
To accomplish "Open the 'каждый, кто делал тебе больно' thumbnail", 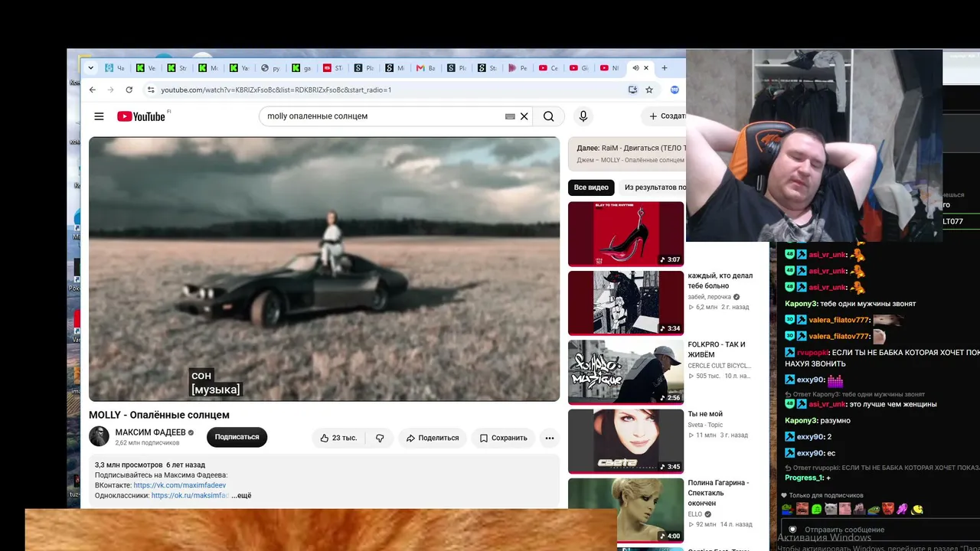I will tap(626, 303).
